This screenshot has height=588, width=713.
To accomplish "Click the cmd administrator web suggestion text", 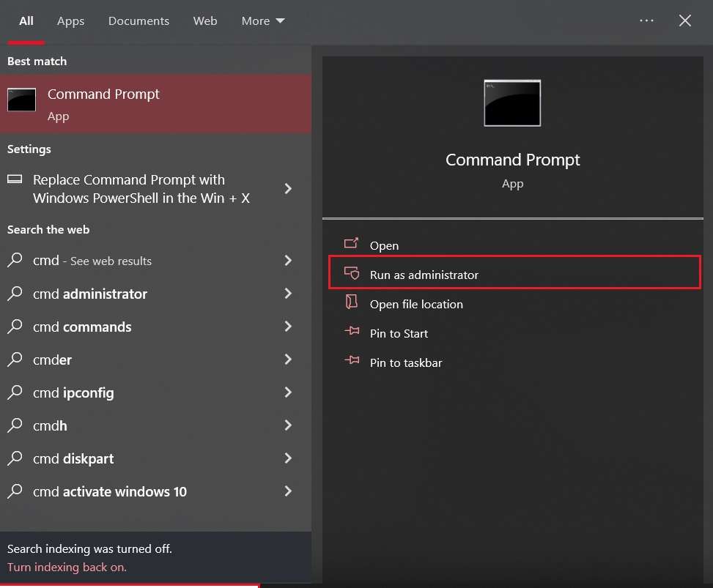I will click(90, 294).
